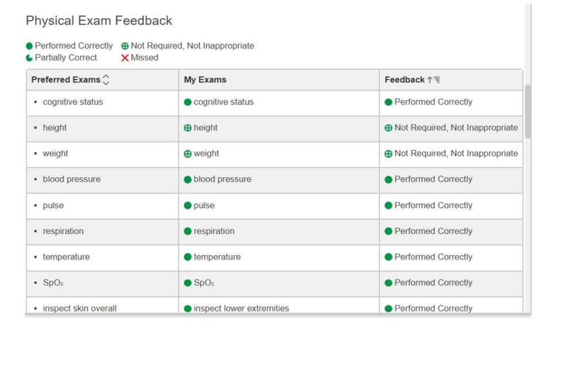This screenshot has height=385, width=588.
Task: Click green circle beside cognitive status exam
Action: 188,102
